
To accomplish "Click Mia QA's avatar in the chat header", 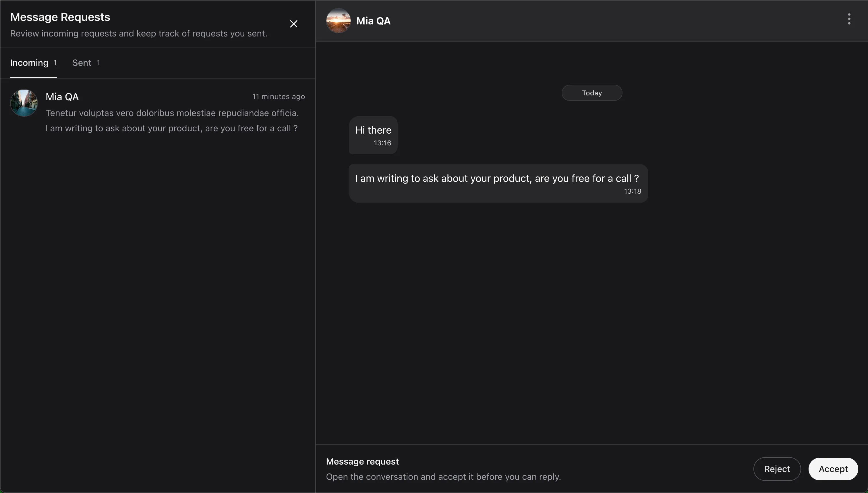I will pyautogui.click(x=338, y=21).
